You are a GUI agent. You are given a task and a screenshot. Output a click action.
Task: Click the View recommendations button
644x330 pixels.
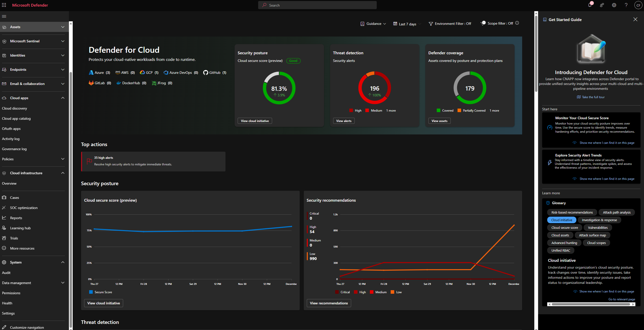329,303
